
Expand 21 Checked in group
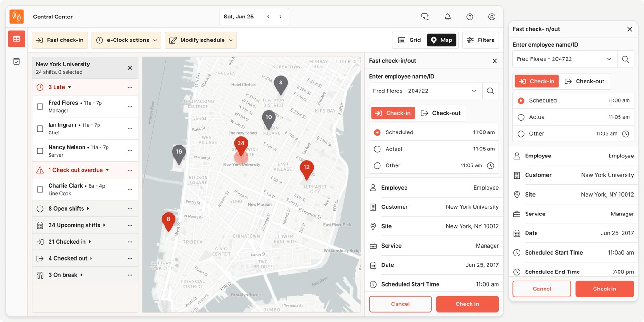[x=90, y=242]
